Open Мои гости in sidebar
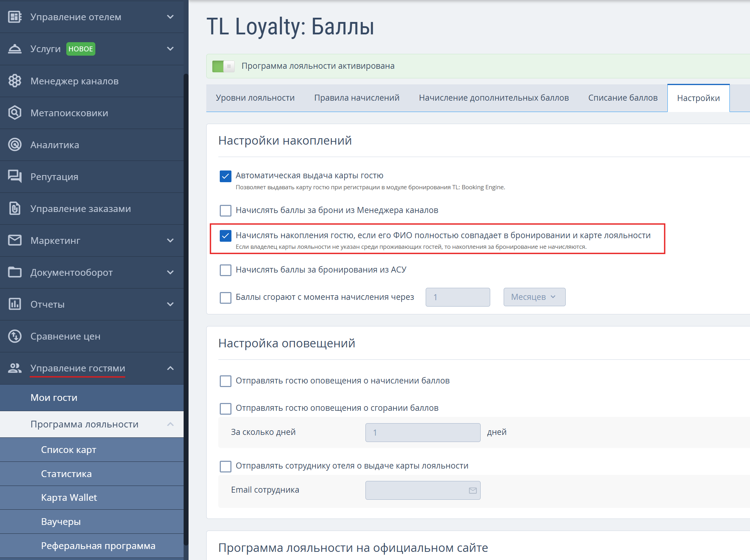 (92, 398)
